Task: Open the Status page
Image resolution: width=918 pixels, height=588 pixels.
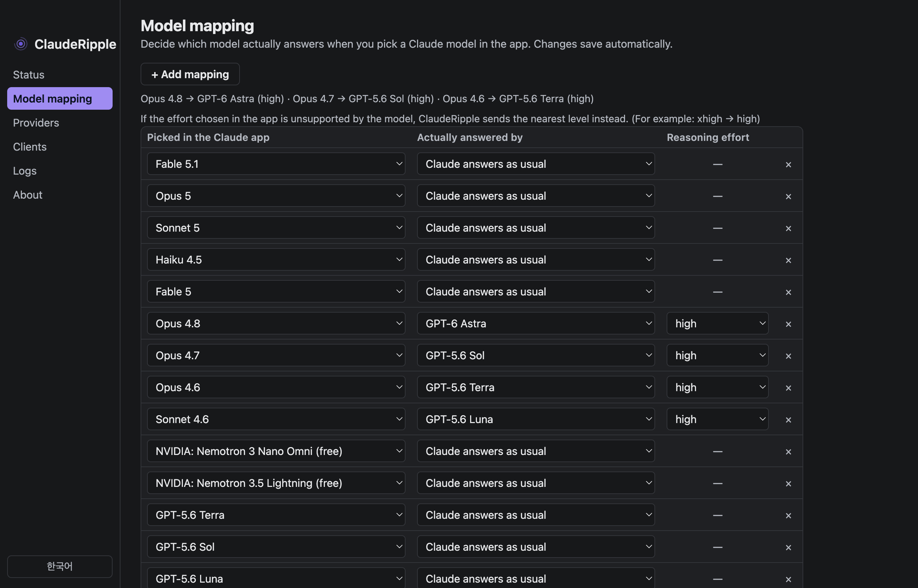Action: point(60,75)
